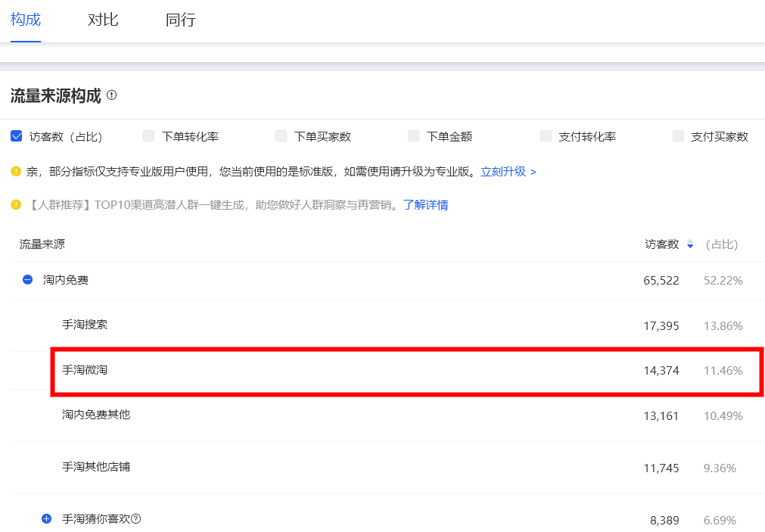Open the 了解详情 link
The image size is (765, 532).
coord(426,205)
